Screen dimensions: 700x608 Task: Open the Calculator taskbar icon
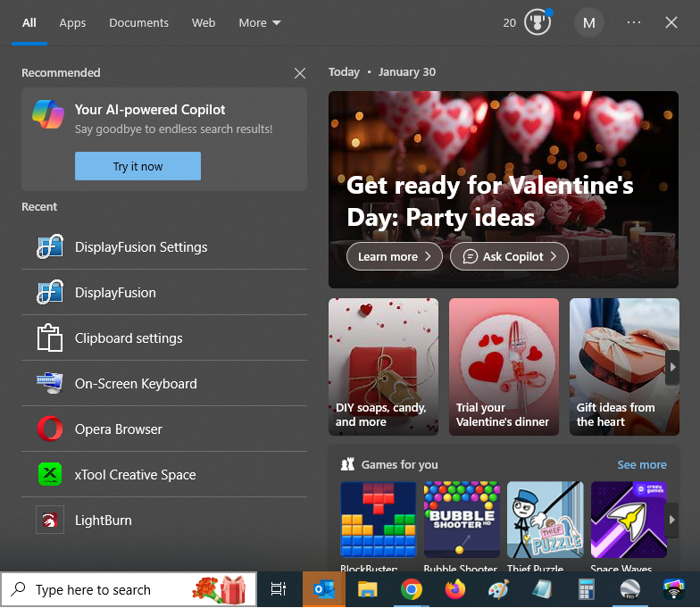pos(587,589)
